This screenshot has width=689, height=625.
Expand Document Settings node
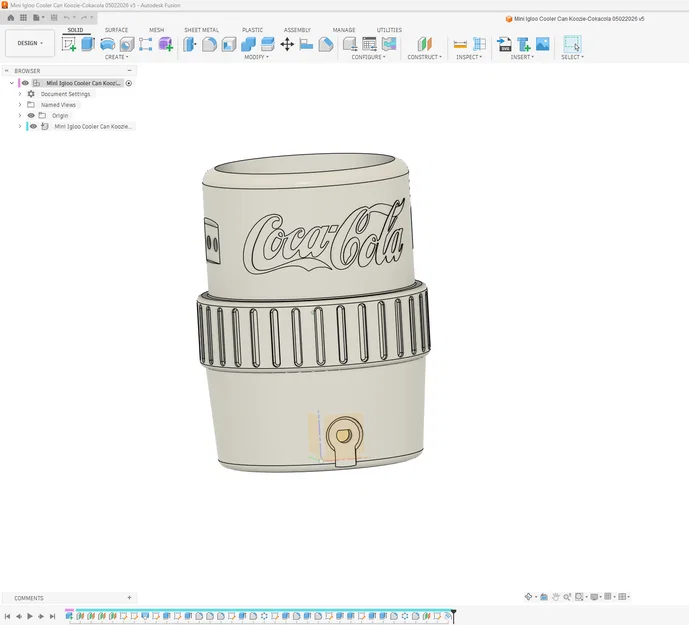click(x=20, y=94)
